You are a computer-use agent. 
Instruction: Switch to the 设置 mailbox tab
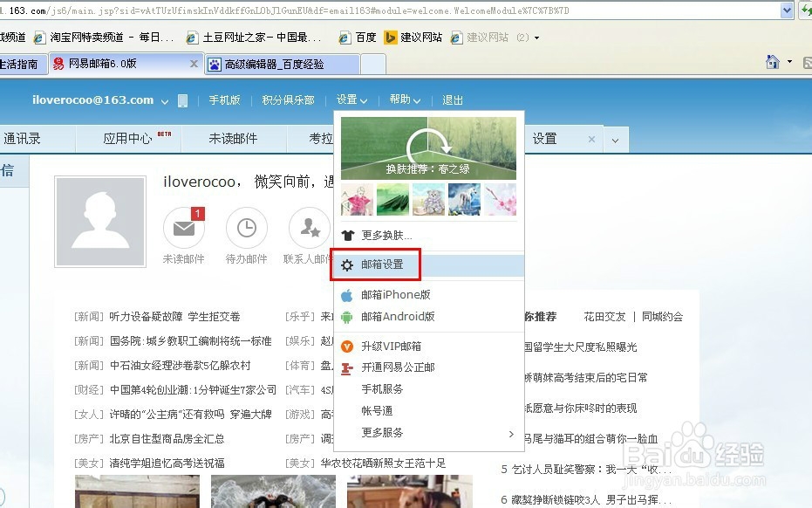click(x=545, y=139)
